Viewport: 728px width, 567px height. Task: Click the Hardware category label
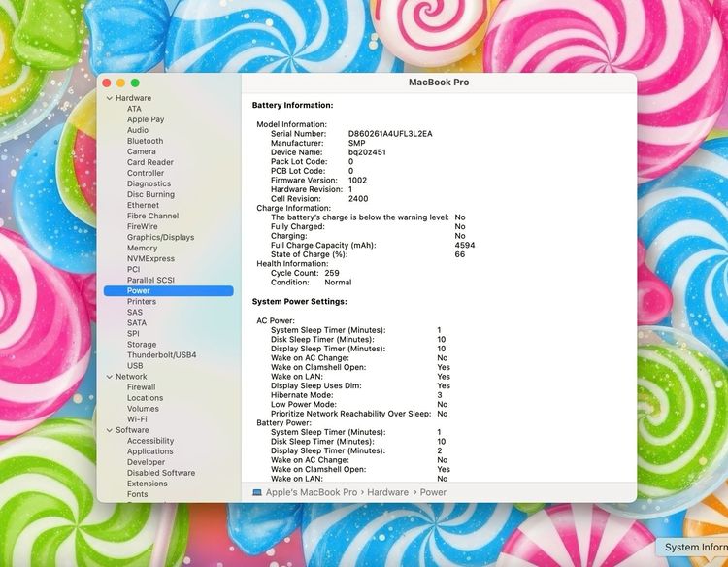(x=133, y=98)
